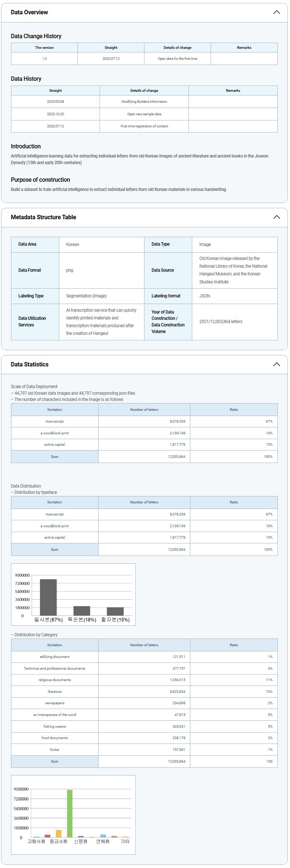Viewport: 290px width, 868px height.
Task: Click the 2025-05-08 date in Data History
Action: 56,102
